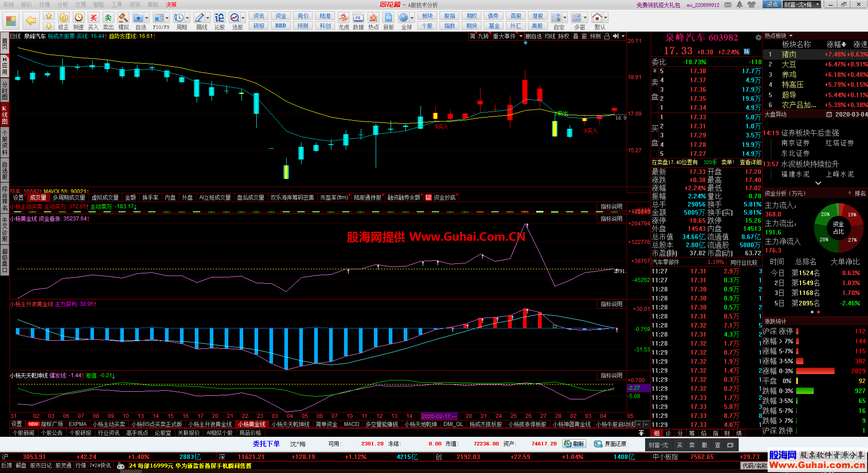This screenshot has width=868, height=473.
Task: Click the 刷新 refresh button
Action: click(574, 444)
